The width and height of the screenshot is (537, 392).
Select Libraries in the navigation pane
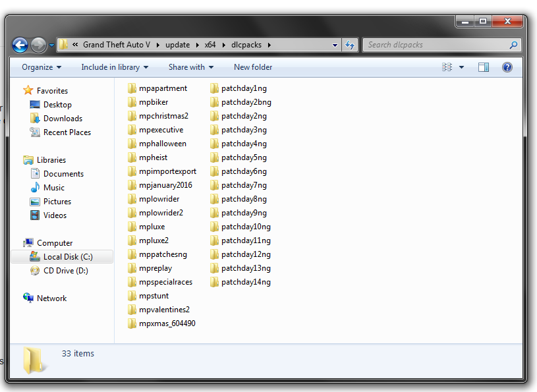coord(51,160)
